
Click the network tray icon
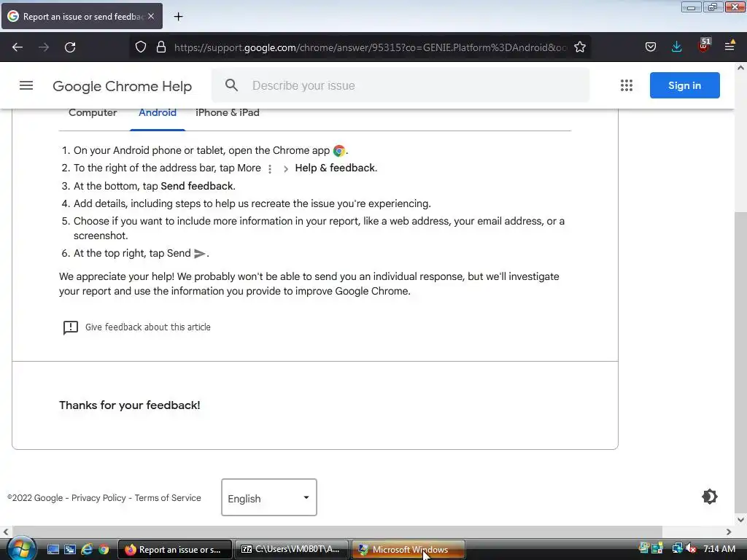[677, 548]
